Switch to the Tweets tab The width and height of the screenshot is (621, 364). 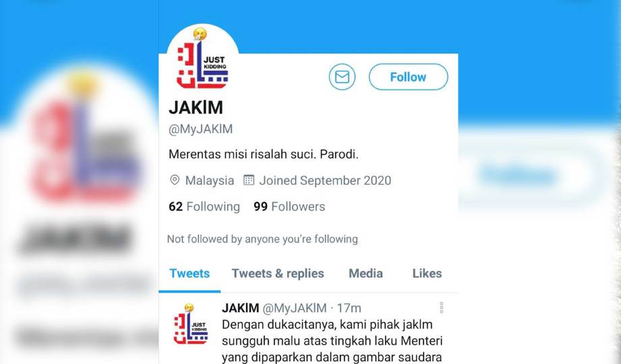(189, 273)
